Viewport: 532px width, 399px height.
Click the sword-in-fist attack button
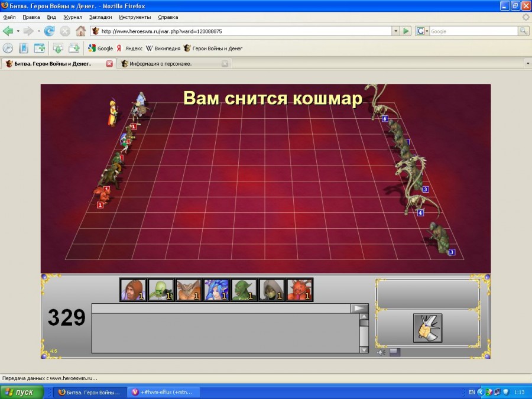tap(427, 327)
